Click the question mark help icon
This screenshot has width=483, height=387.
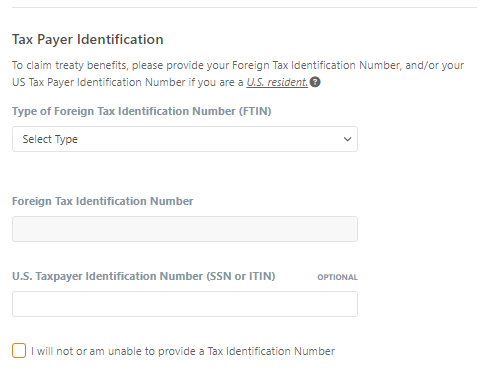(x=315, y=82)
